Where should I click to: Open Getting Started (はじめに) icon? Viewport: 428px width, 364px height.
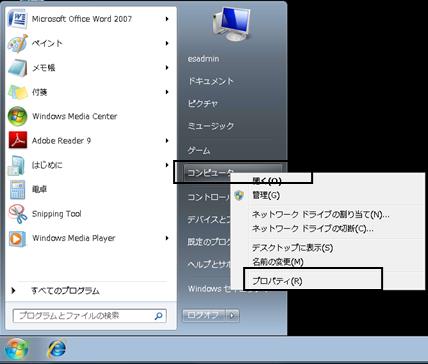pyautogui.click(x=17, y=165)
